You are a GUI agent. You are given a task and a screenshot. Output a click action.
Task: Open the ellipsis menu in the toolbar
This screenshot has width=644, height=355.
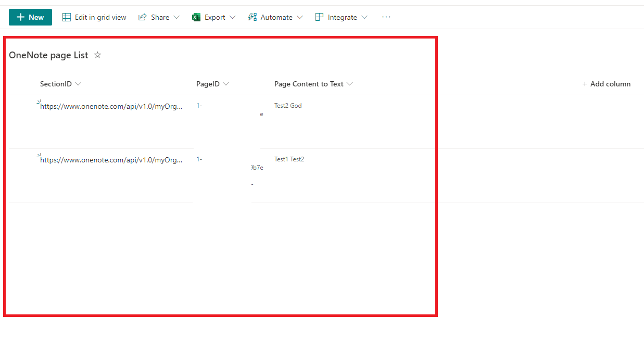pos(386,17)
